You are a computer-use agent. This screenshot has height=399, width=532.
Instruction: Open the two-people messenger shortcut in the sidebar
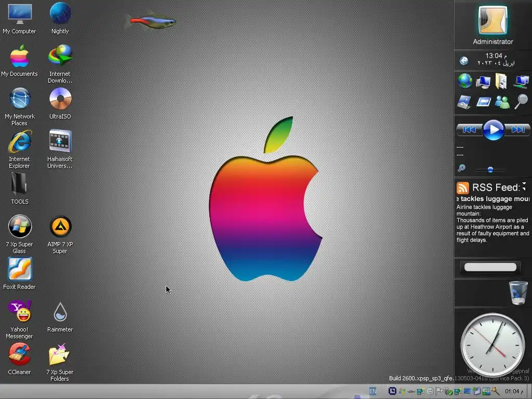coord(502,102)
